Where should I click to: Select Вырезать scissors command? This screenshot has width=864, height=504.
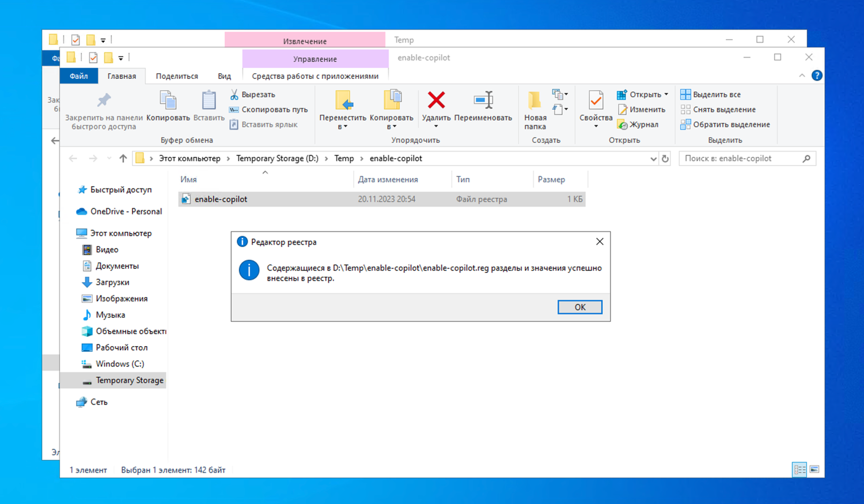pyautogui.click(x=253, y=94)
